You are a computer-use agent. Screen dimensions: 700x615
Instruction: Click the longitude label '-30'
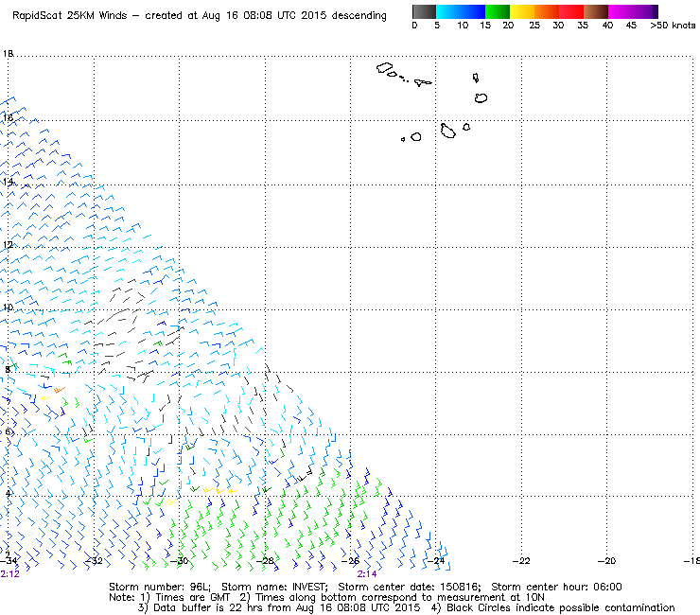[180, 561]
